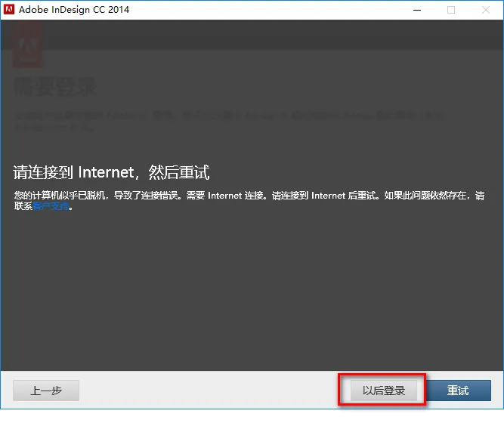This screenshot has height=423, width=504.
Task: Open the 客户支持 customer support link
Action: coord(51,206)
